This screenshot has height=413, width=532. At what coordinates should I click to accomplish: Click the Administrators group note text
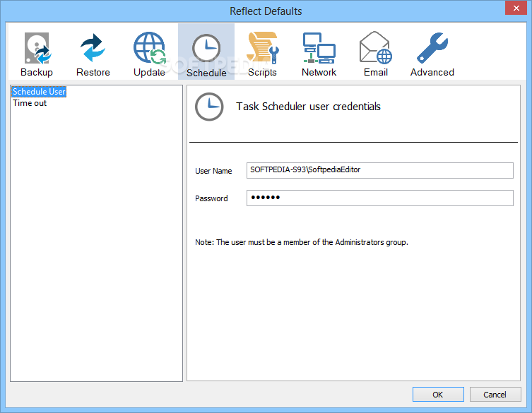click(x=301, y=242)
